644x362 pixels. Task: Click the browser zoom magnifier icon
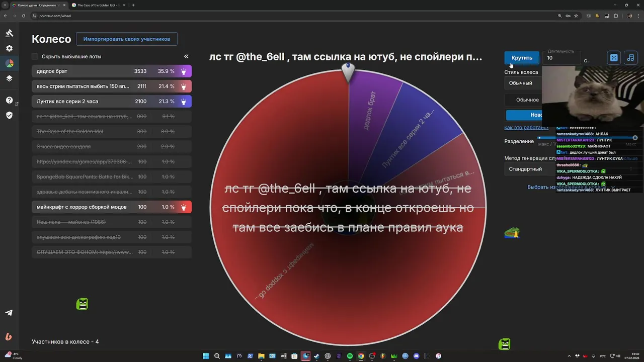coord(560,16)
